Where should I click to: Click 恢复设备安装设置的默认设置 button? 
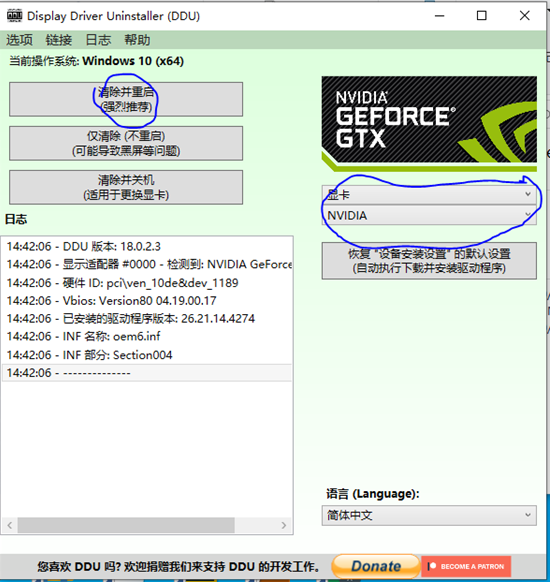(429, 261)
